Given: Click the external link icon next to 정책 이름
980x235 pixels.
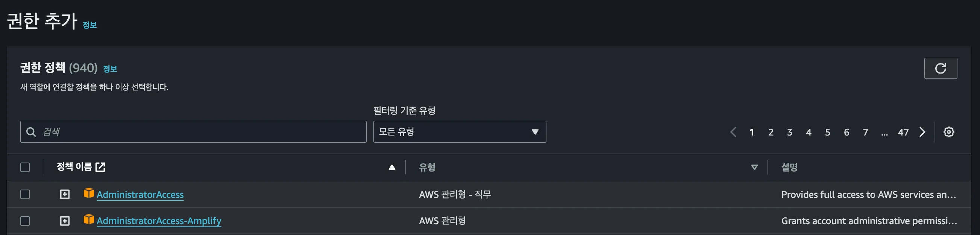Looking at the screenshot, I should pyautogui.click(x=100, y=167).
